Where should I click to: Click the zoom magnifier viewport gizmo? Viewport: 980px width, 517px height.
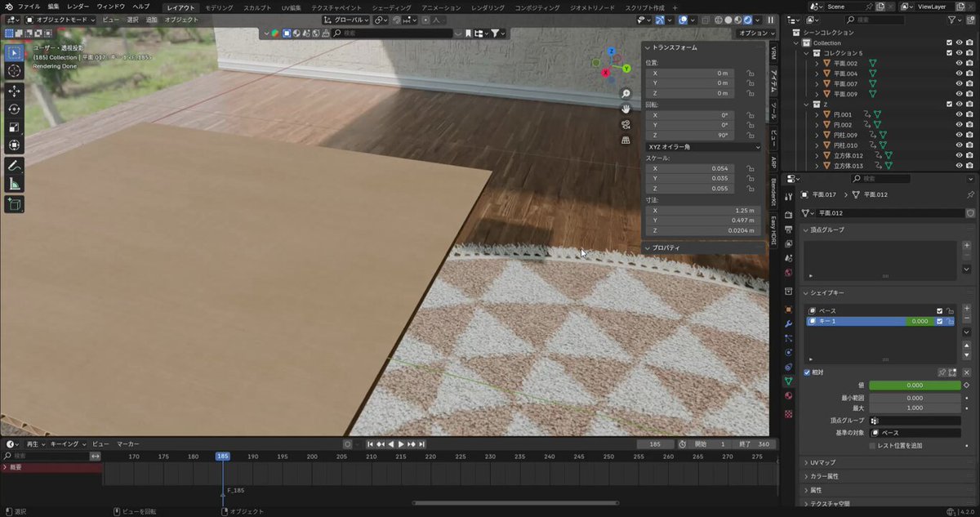(626, 94)
